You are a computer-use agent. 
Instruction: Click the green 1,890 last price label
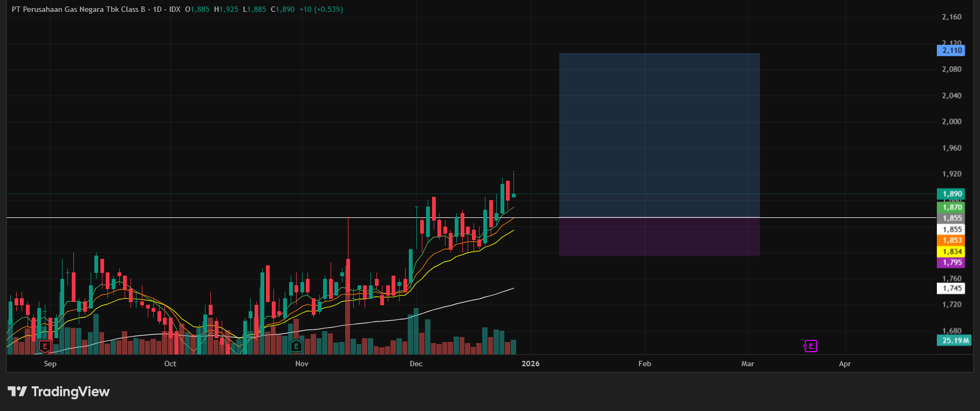coord(951,194)
